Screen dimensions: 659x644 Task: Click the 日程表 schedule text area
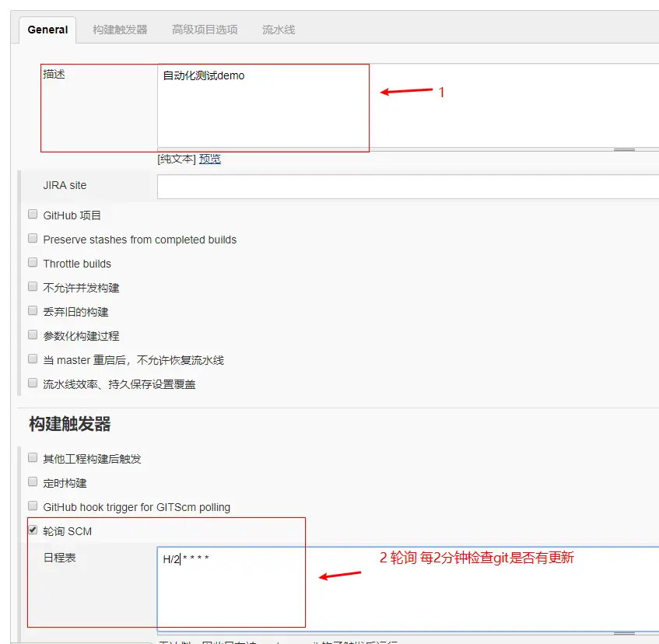pyautogui.click(x=408, y=589)
